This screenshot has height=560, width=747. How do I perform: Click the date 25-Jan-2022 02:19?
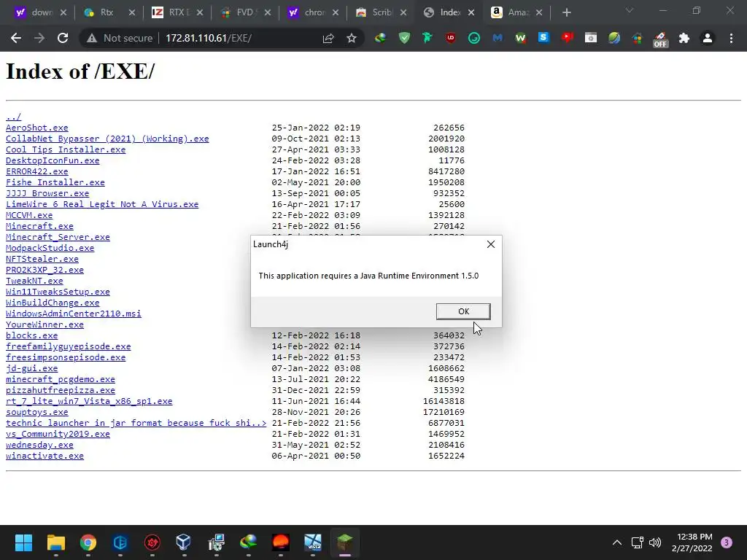point(316,128)
